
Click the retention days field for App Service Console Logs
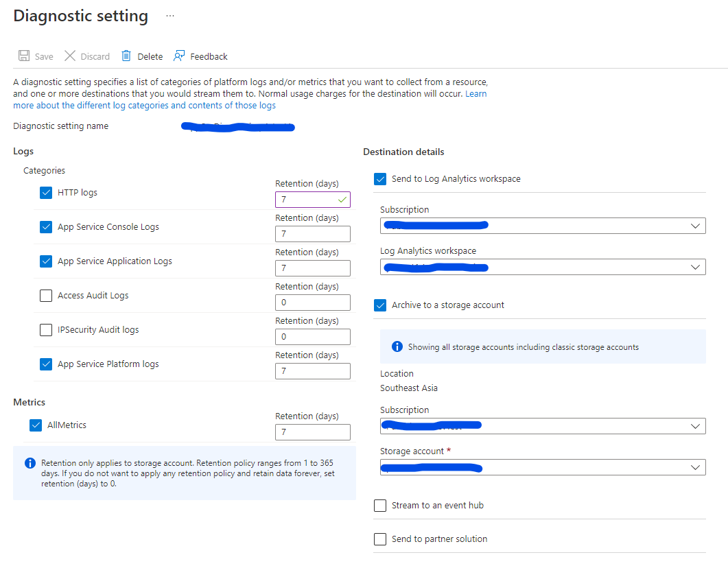click(x=313, y=233)
